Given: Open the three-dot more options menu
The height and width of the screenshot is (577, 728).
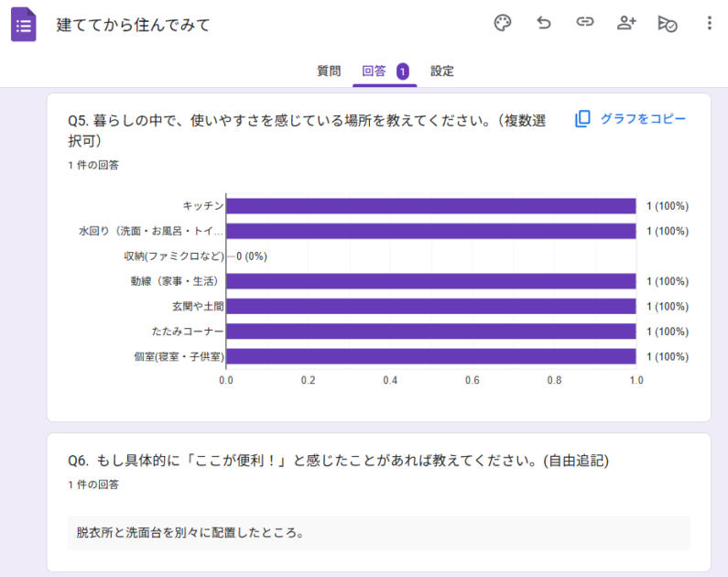Looking at the screenshot, I should coord(709,24).
